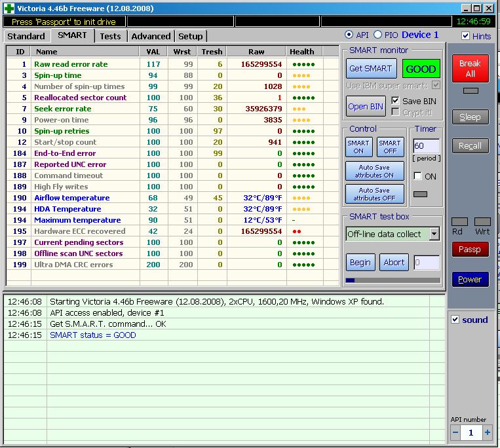Open the Setup tab

coord(191,36)
